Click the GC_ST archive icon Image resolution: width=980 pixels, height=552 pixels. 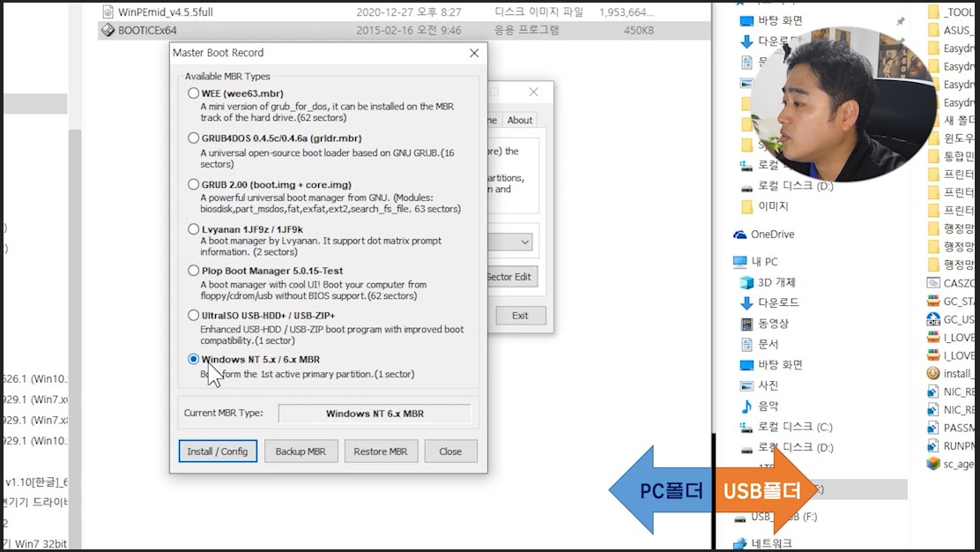point(933,302)
